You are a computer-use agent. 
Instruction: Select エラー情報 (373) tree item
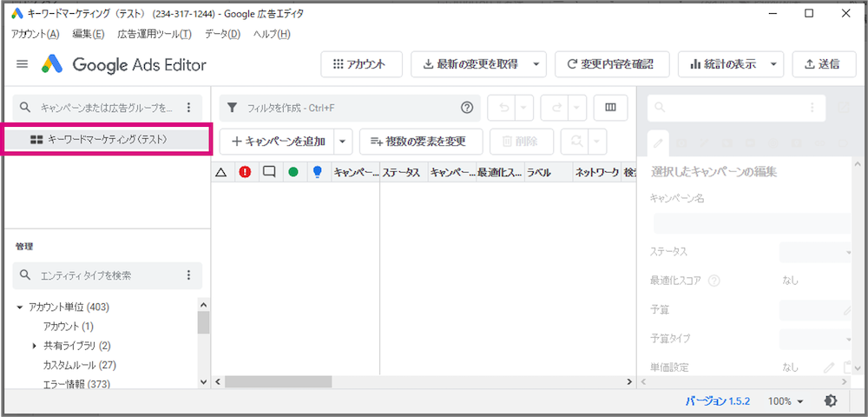pos(76,383)
